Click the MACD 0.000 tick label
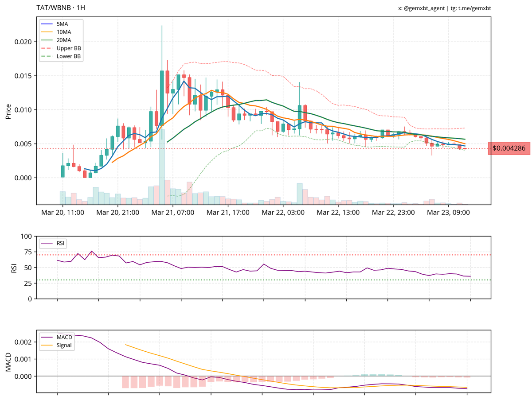Viewport: 532px width, 400px height. pyautogui.click(x=23, y=376)
